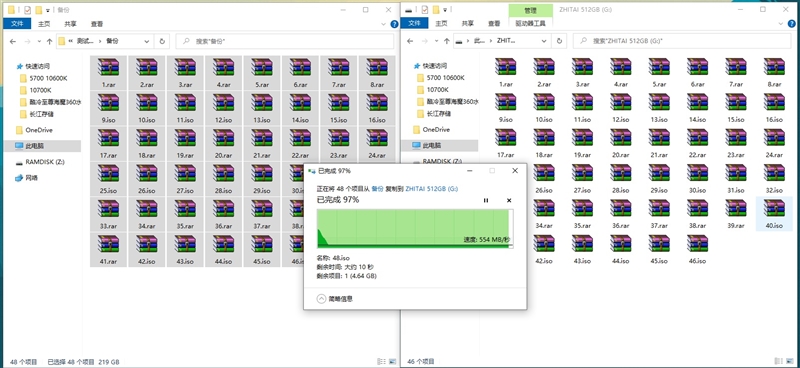Select 9.iso in the 备份 window

(x=108, y=107)
